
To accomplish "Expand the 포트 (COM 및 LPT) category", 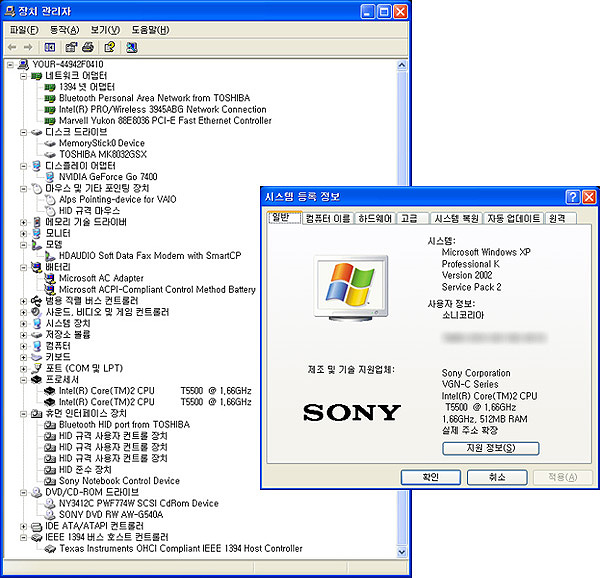I will point(23,369).
